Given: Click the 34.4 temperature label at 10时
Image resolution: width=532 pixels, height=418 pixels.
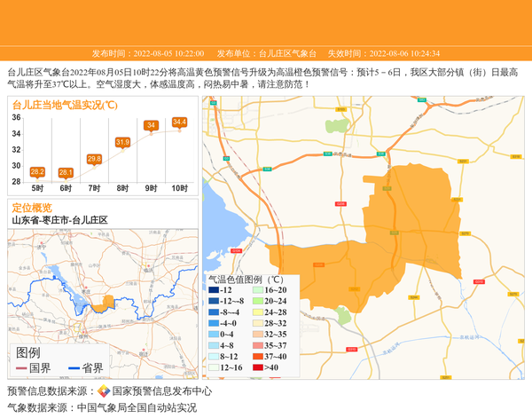Looking at the screenshot, I should (x=179, y=122).
